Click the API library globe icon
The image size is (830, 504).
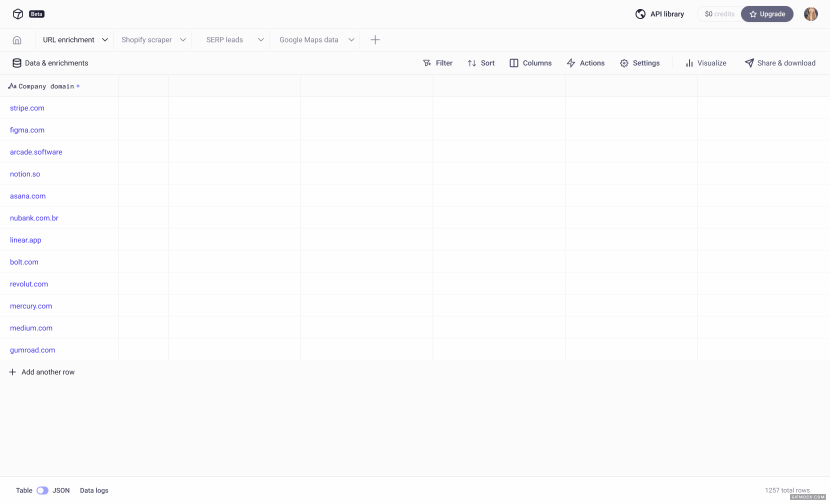(x=640, y=14)
